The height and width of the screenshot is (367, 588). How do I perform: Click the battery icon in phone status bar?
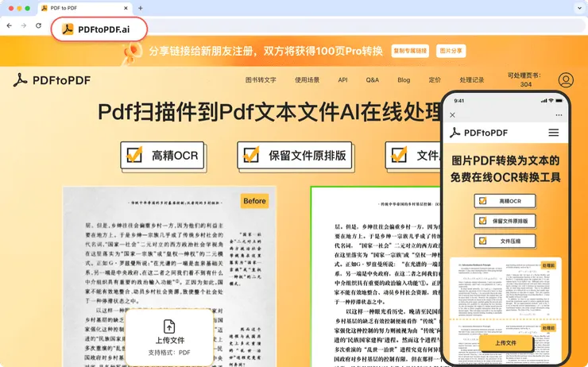coord(559,100)
